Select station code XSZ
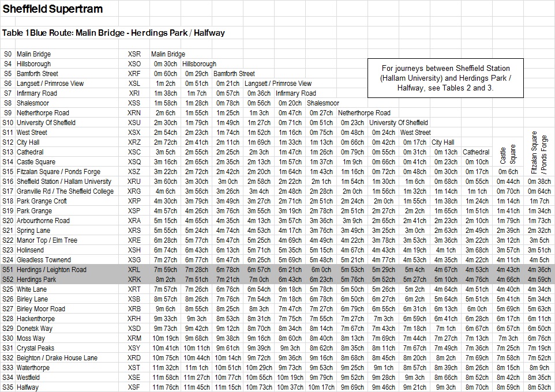555x392 pixels. pos(134,172)
